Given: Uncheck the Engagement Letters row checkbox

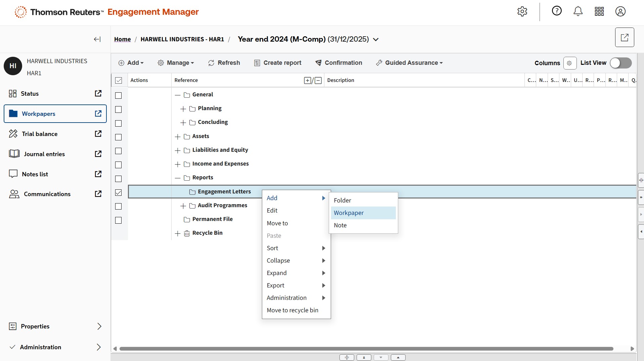Looking at the screenshot, I should (x=119, y=192).
